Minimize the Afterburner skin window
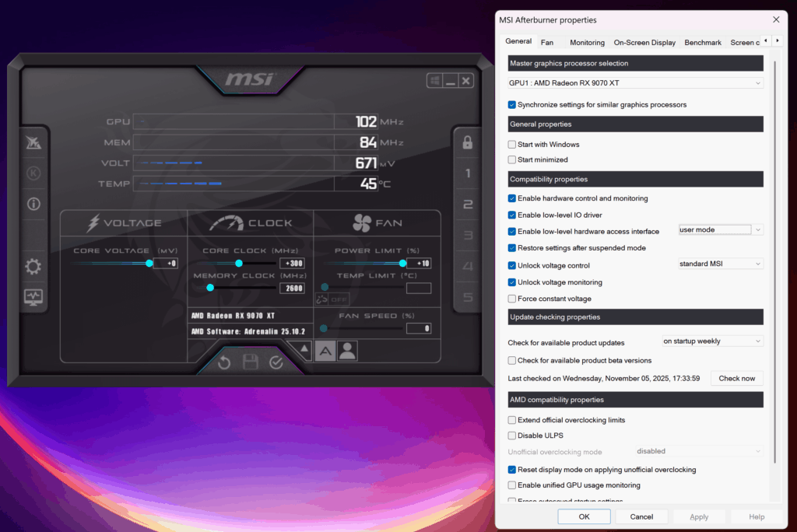The height and width of the screenshot is (532, 797). pyautogui.click(x=451, y=81)
